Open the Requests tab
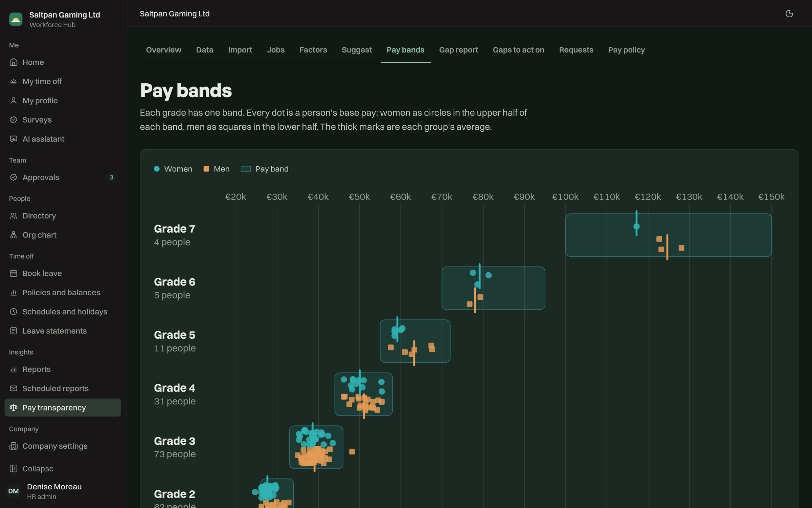This screenshot has width=812, height=508. click(576, 50)
